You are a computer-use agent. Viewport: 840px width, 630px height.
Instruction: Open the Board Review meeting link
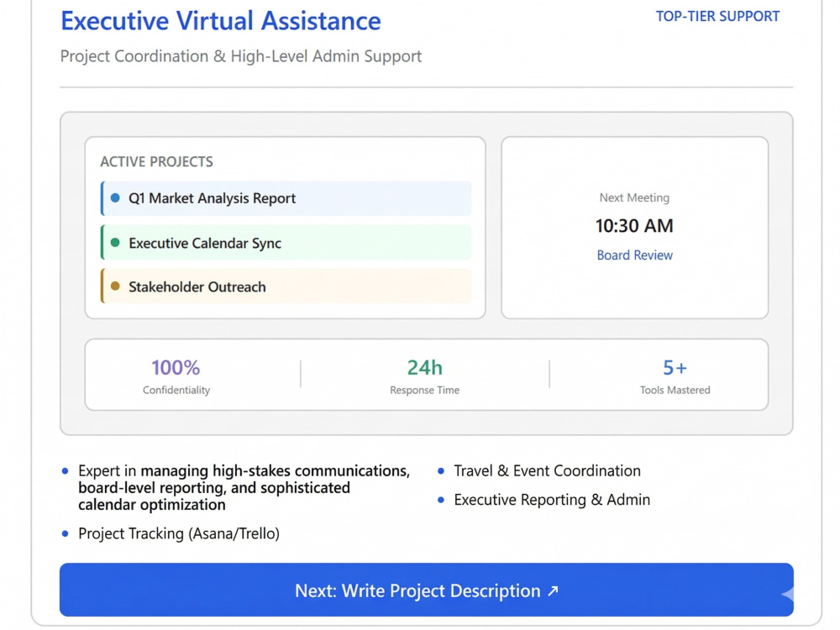(634, 255)
